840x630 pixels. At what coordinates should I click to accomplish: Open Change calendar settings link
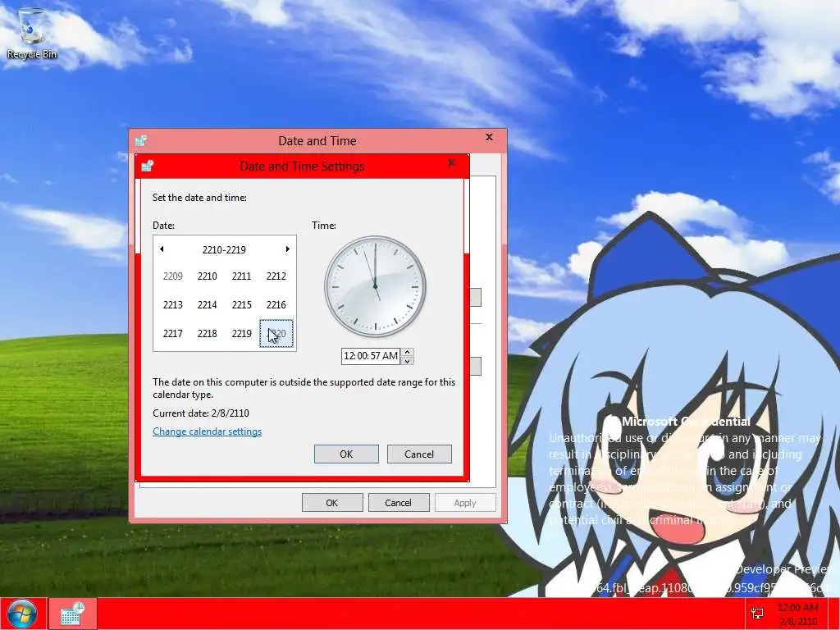pos(207,431)
